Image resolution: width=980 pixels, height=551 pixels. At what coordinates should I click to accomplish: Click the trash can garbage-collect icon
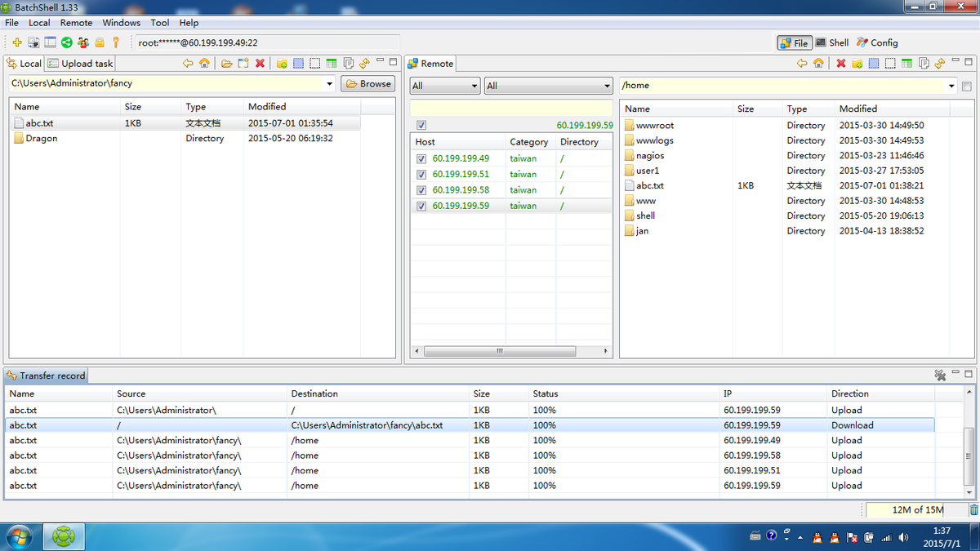[x=973, y=510]
